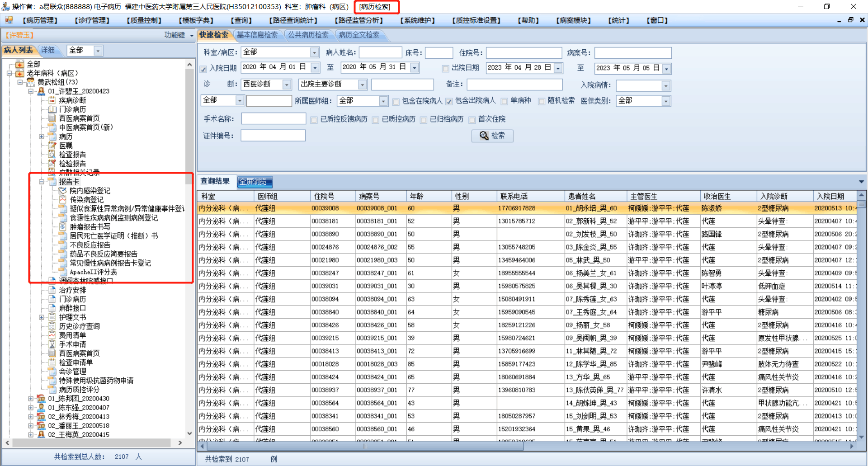Click the 院内感染登记 icon
The image size is (868, 466).
click(62, 191)
